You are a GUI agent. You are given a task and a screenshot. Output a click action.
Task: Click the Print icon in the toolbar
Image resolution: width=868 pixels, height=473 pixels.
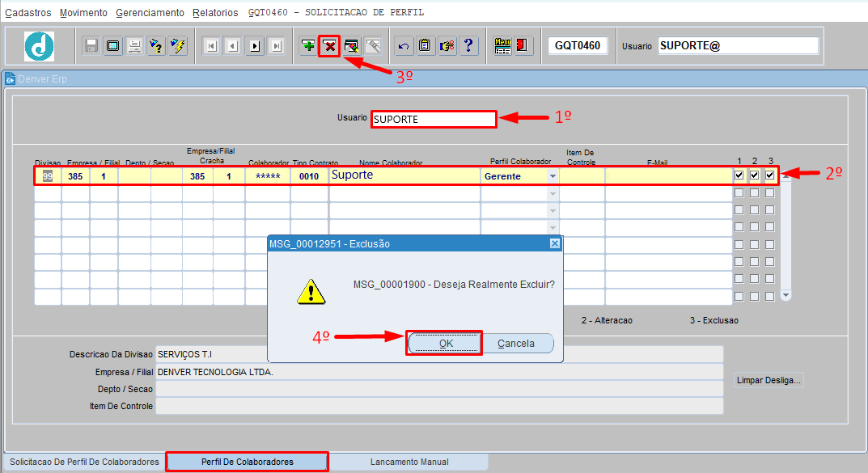click(134, 45)
